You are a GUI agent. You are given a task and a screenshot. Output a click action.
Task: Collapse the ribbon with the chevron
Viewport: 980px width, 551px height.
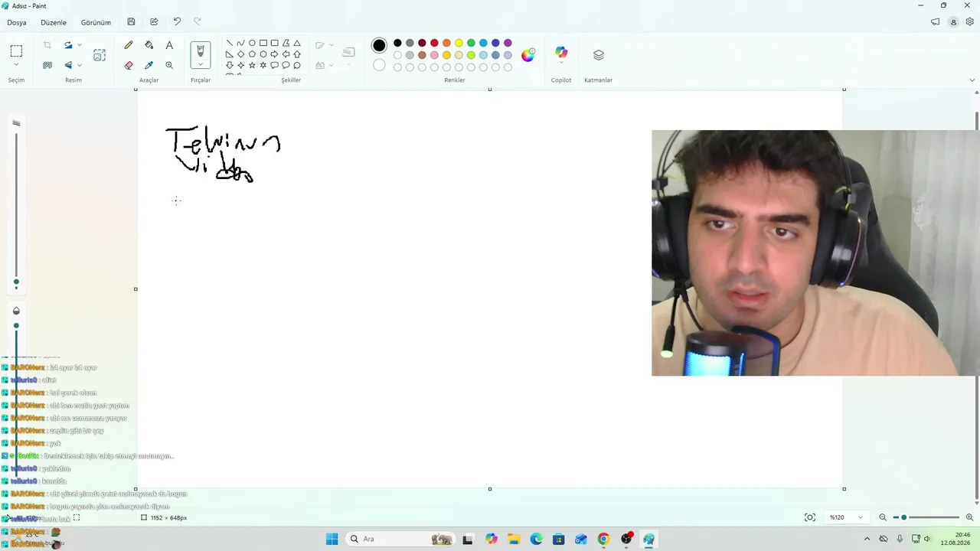tap(972, 80)
